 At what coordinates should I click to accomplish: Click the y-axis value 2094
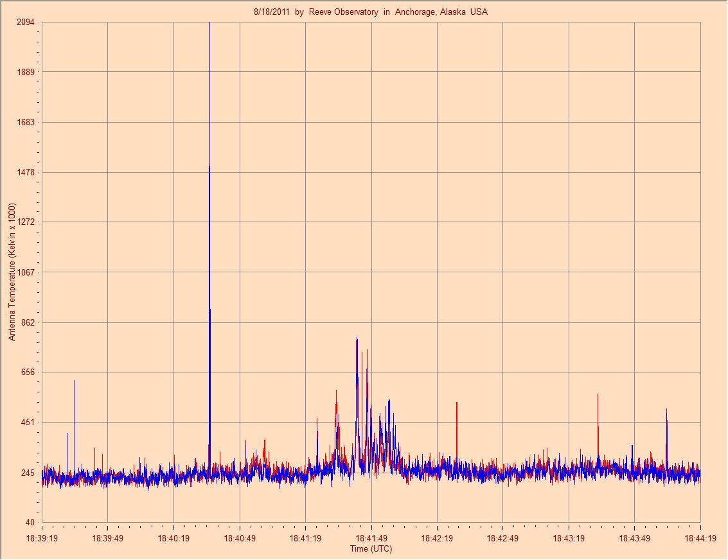(26, 22)
